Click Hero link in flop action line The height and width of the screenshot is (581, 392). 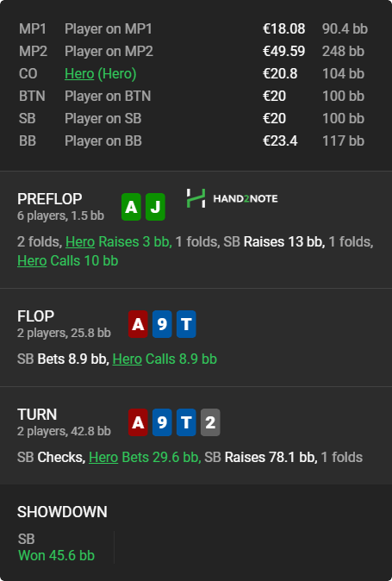coord(128,359)
